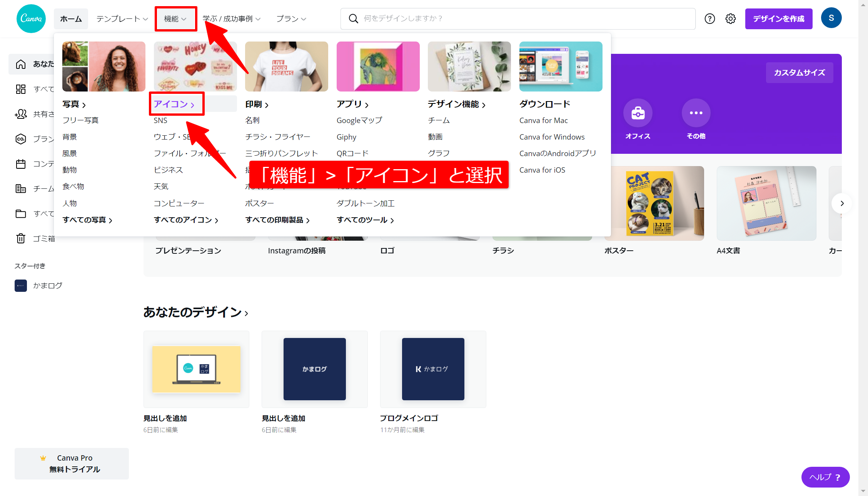Open the yellow laptop 見出しを追加 design
This screenshot has height=496, width=868.
(x=196, y=369)
